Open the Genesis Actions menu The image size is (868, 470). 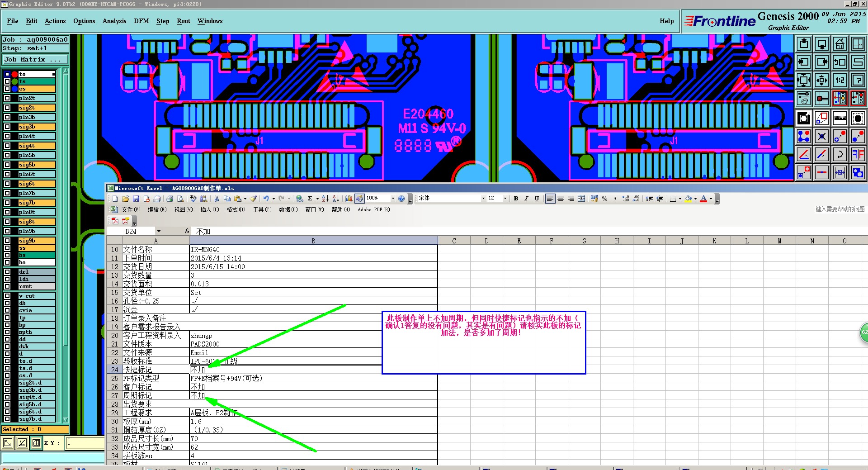(55, 21)
